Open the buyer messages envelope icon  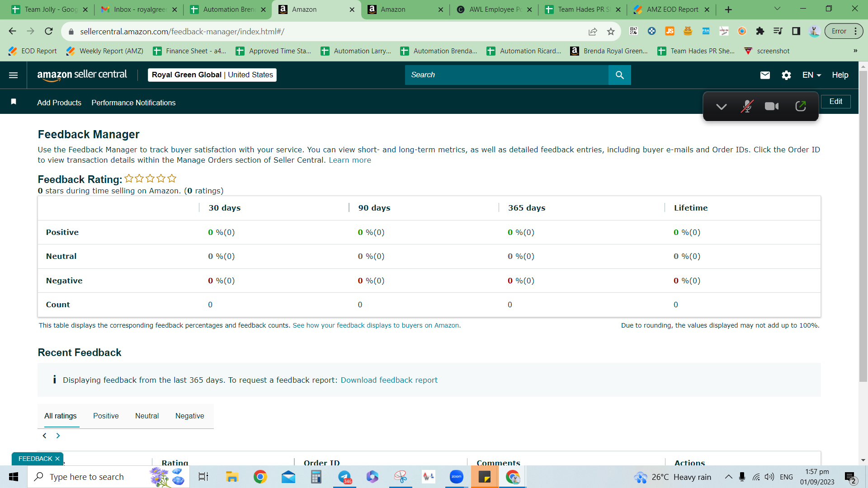(x=765, y=75)
